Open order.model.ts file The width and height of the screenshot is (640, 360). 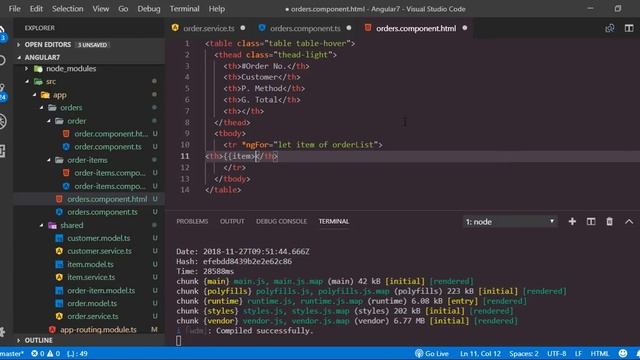point(92,304)
